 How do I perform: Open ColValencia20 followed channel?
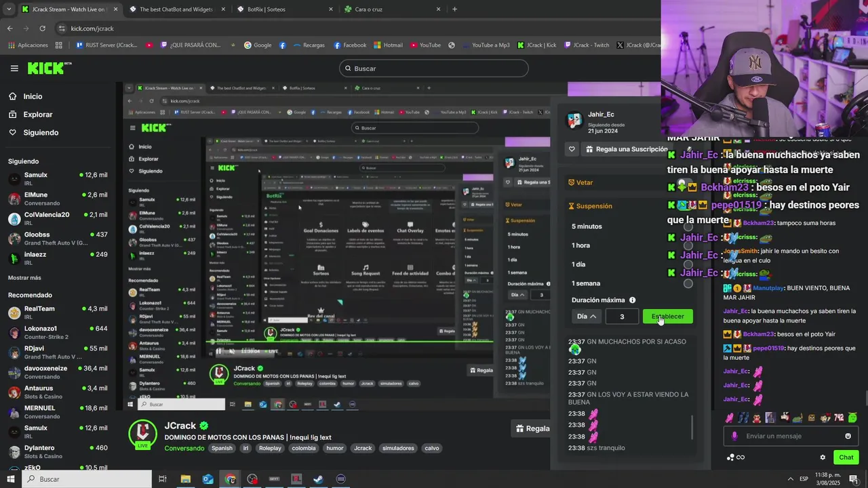coord(58,218)
